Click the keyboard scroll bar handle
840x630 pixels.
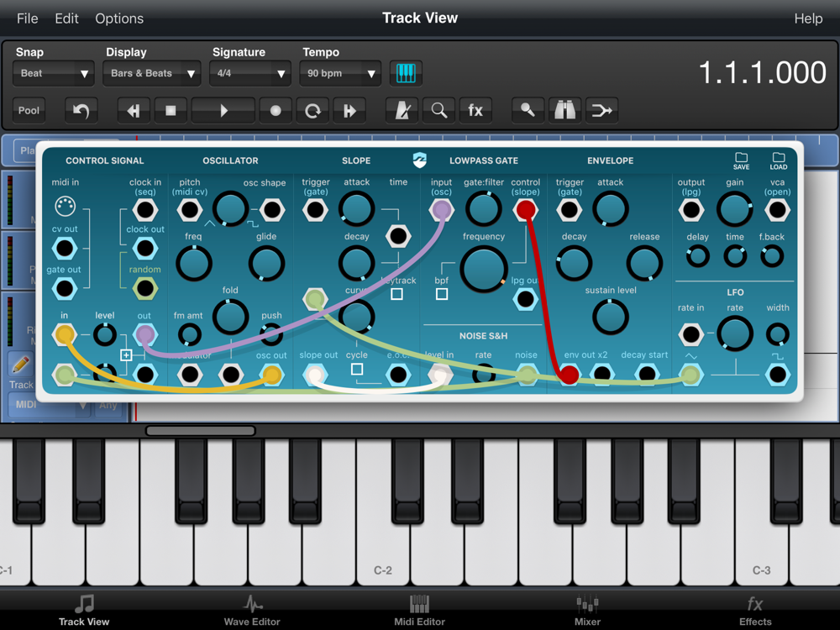click(201, 431)
